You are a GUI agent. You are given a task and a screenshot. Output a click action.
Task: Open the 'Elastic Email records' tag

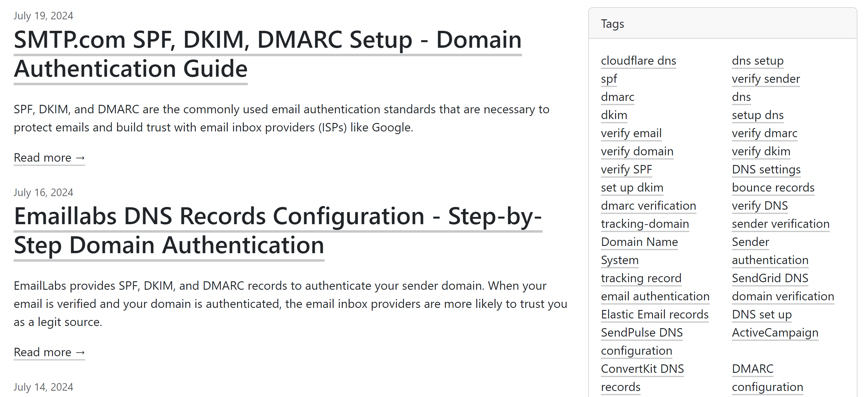(654, 315)
